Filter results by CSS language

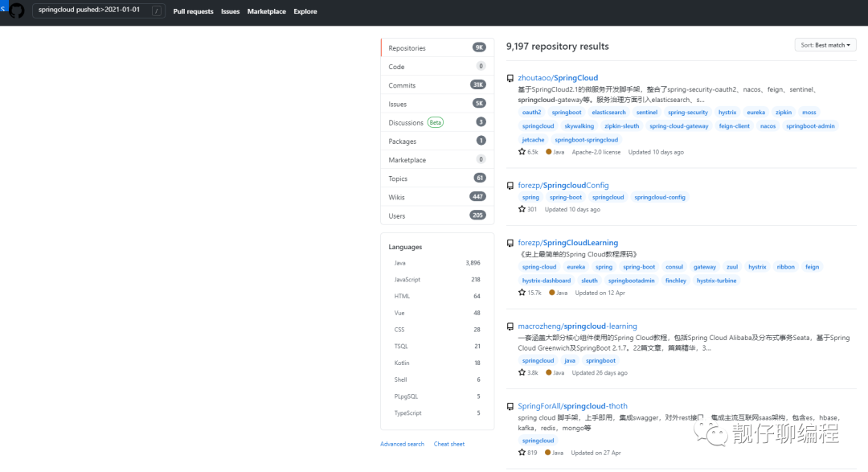[x=436, y=330]
